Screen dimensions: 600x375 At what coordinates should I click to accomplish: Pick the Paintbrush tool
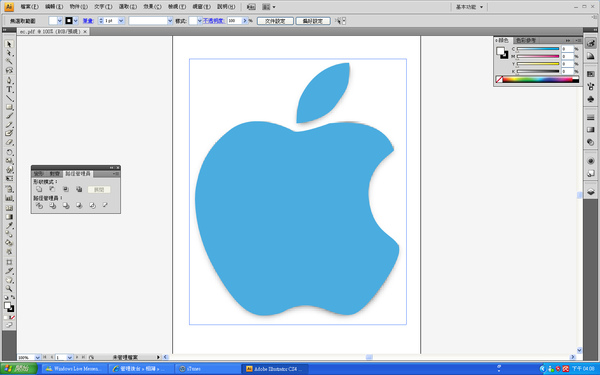coord(9,116)
